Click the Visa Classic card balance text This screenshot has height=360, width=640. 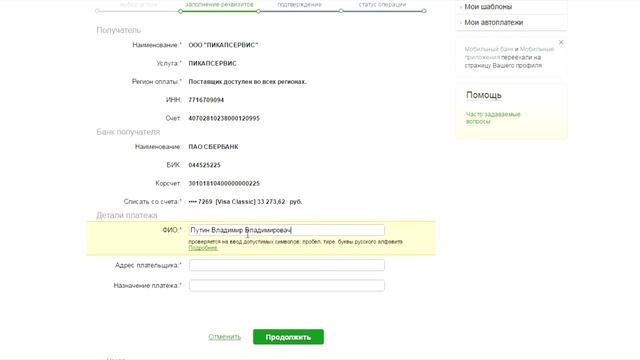click(245, 202)
